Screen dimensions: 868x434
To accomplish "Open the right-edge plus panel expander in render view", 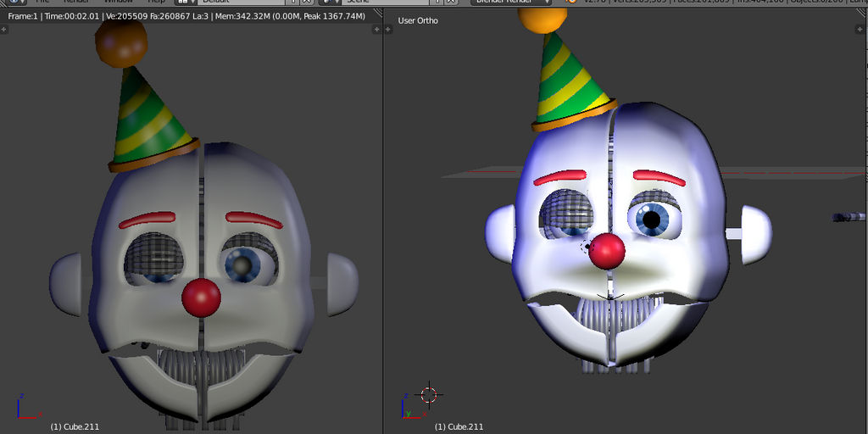I will click(377, 28).
